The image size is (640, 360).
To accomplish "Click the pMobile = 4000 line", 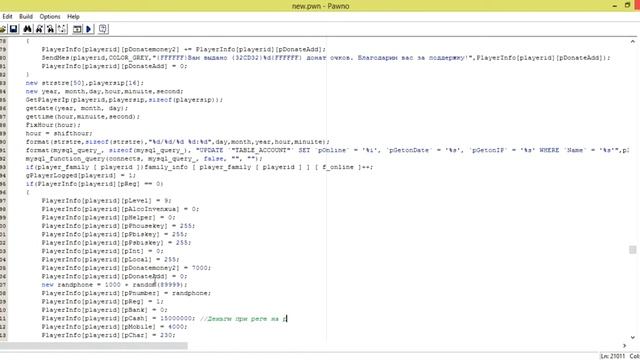I will [x=114, y=327].
